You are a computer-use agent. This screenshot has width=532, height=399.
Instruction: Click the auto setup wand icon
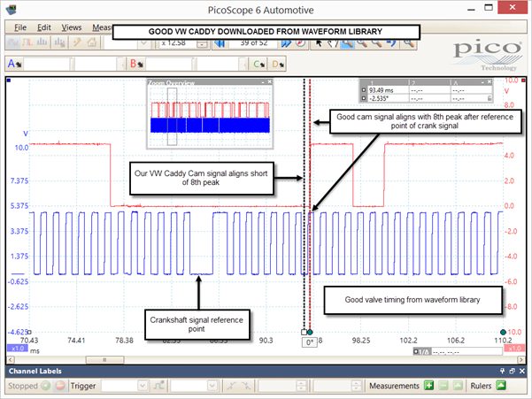(77, 43)
